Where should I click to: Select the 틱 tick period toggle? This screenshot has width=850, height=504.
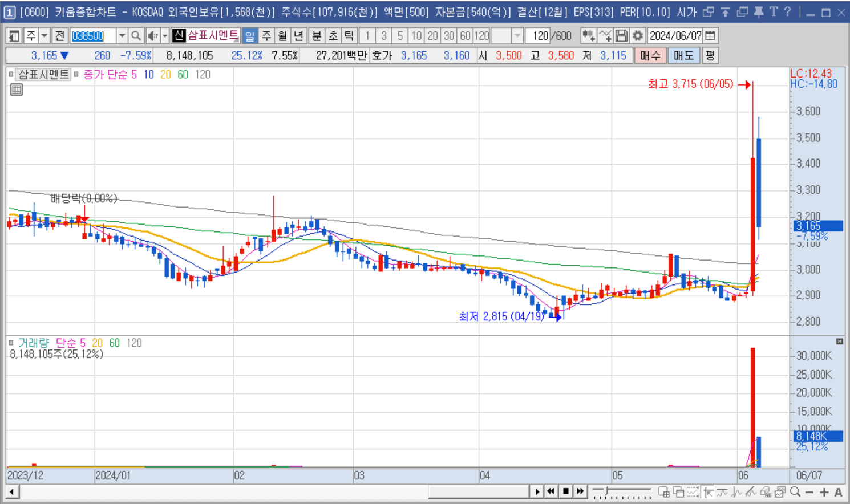point(349,36)
